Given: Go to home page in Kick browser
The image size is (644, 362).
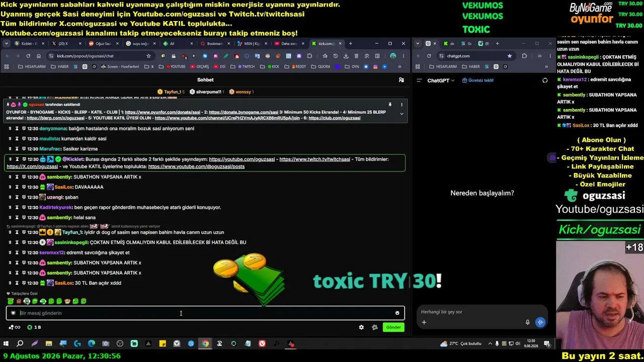Looking at the screenshot, I should coord(39,56).
